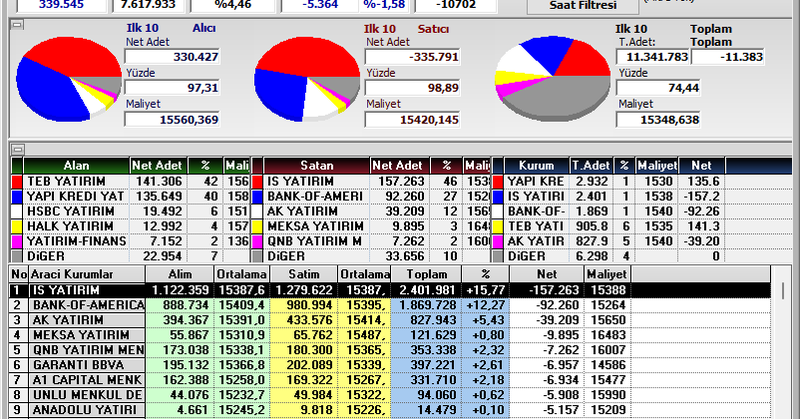The height and width of the screenshot is (419, 800).
Task: Click Toplam Maliyet field 15348,638
Action: point(658,119)
